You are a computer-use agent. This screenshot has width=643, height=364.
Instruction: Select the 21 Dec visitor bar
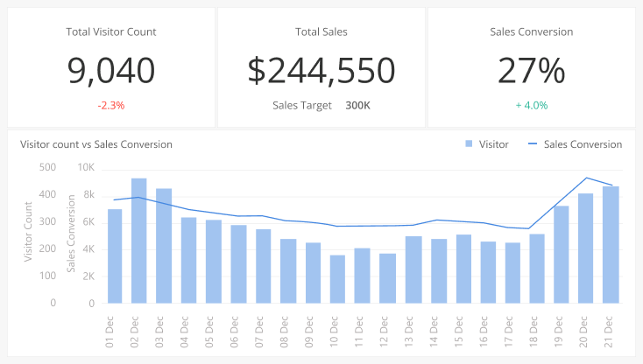(x=611, y=245)
